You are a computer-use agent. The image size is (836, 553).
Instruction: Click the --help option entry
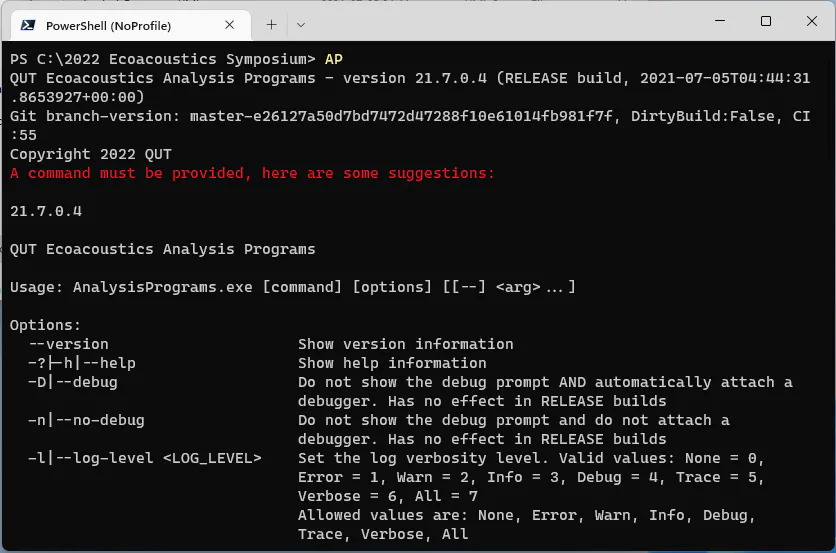(x=82, y=363)
